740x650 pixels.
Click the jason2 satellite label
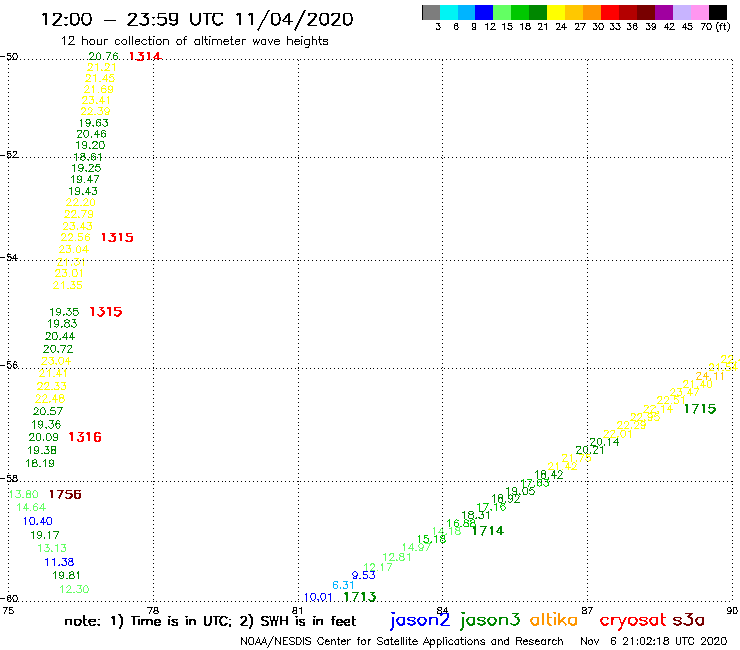tap(420, 620)
